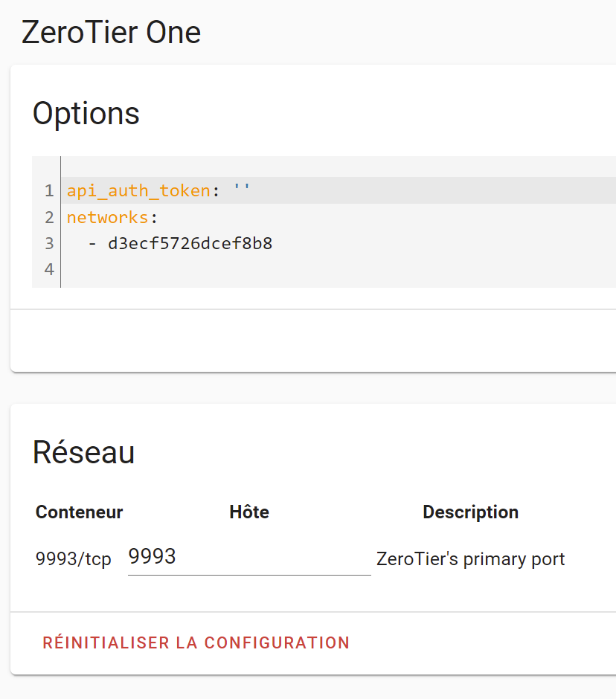
Task: Click line number 3 in the editor gutter
Action: [49, 243]
